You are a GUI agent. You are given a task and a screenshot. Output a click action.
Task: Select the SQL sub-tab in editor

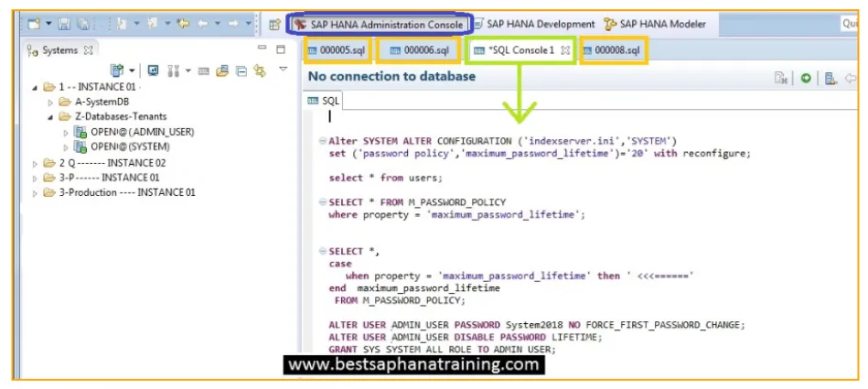tap(324, 101)
